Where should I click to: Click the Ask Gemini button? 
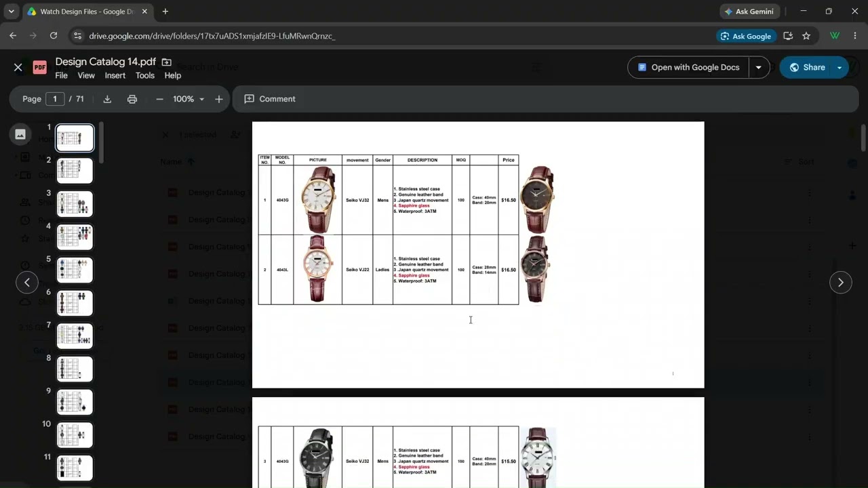coord(750,12)
